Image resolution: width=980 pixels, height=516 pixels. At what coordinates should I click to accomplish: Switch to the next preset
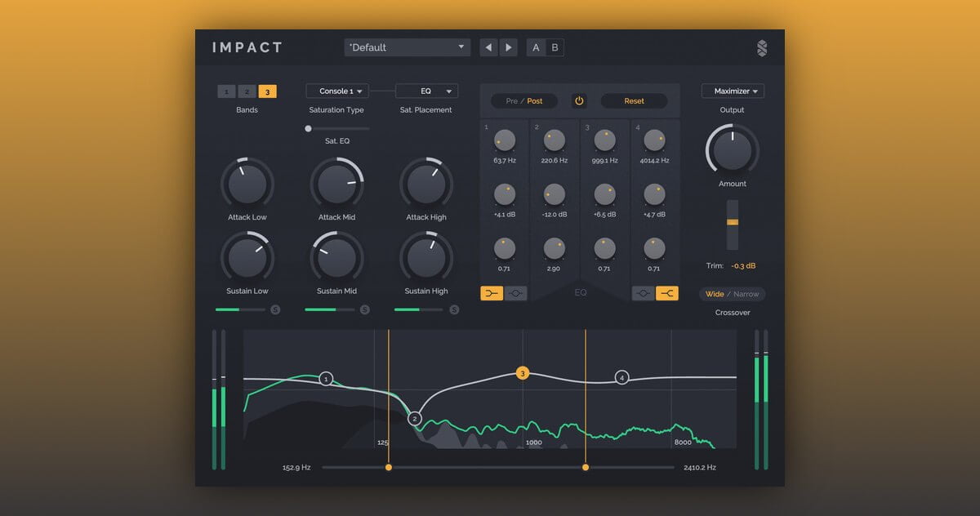point(509,47)
